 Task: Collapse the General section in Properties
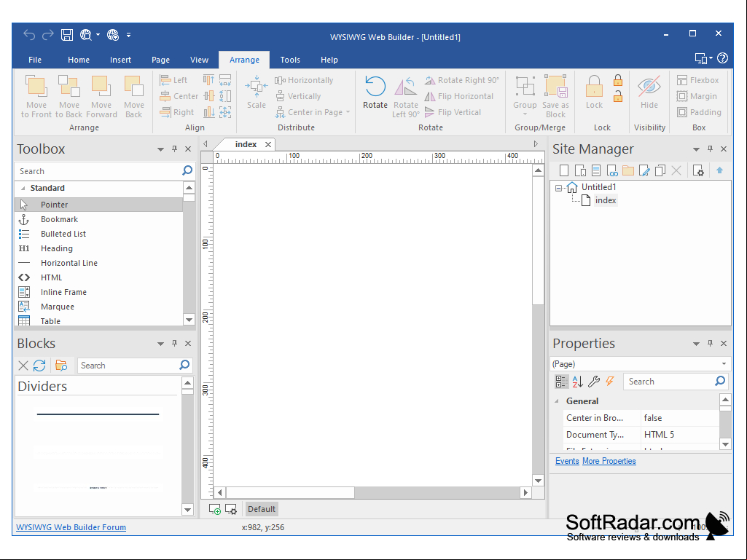[557, 401]
